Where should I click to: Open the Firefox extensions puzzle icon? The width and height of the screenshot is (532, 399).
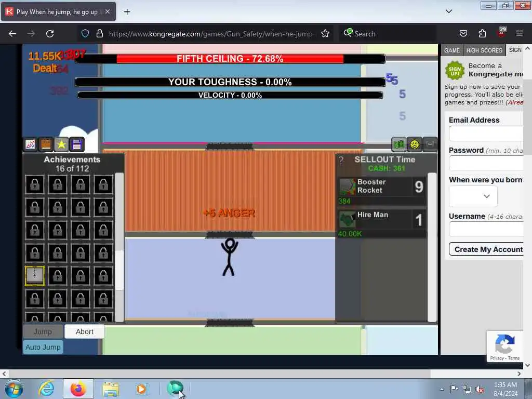point(482,33)
